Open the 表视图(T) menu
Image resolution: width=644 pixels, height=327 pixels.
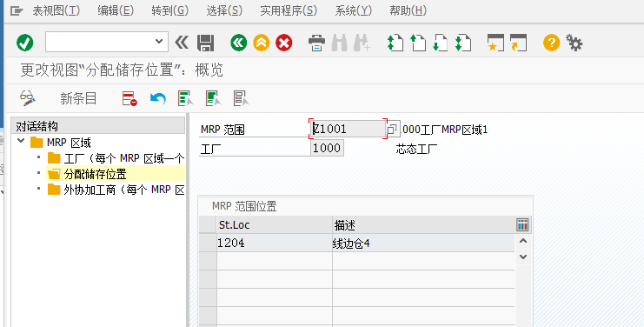point(56,10)
